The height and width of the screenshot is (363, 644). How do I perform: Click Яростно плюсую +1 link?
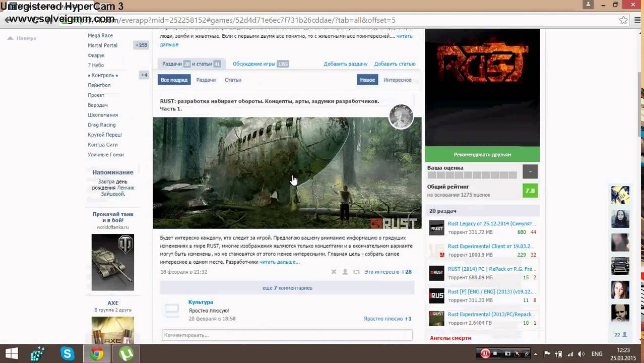388,319
